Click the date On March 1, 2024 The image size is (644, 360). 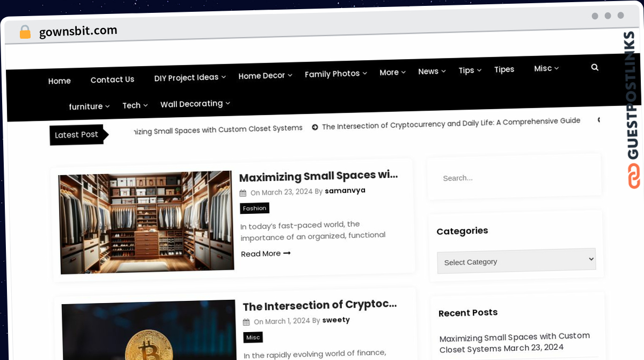(x=282, y=321)
